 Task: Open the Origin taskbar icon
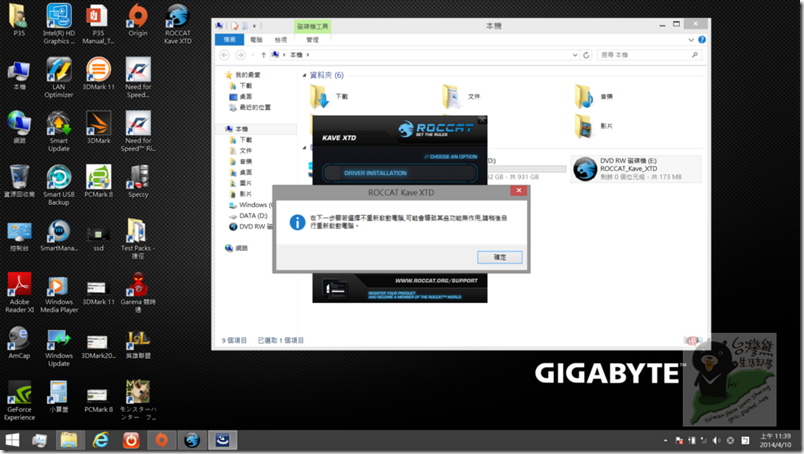click(162, 440)
